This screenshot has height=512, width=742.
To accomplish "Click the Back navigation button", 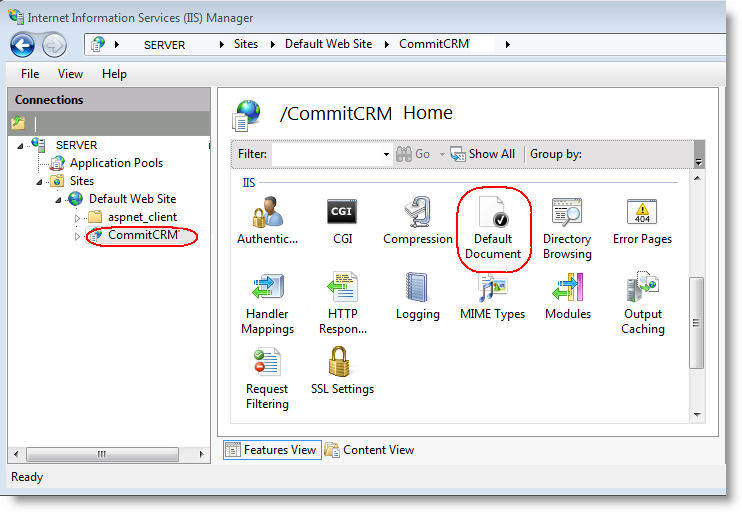I will click(x=22, y=44).
